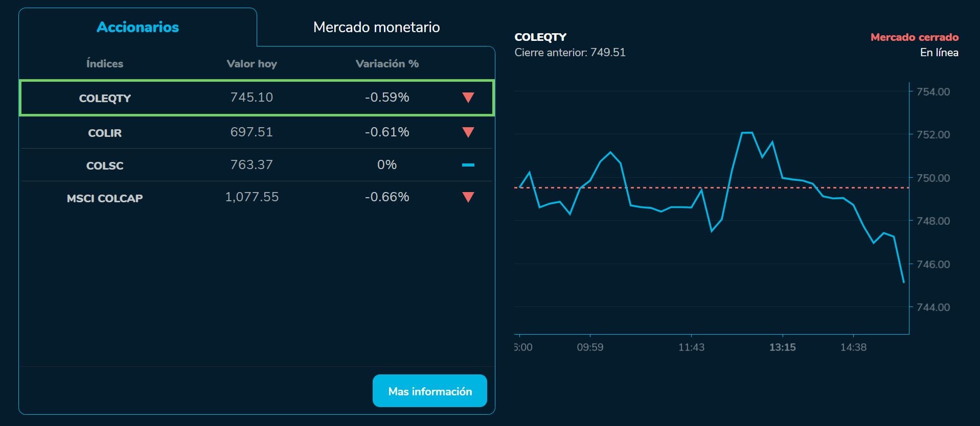The width and height of the screenshot is (980, 426).
Task: Click the blue dash indicator next to COLSC
Action: click(x=468, y=164)
